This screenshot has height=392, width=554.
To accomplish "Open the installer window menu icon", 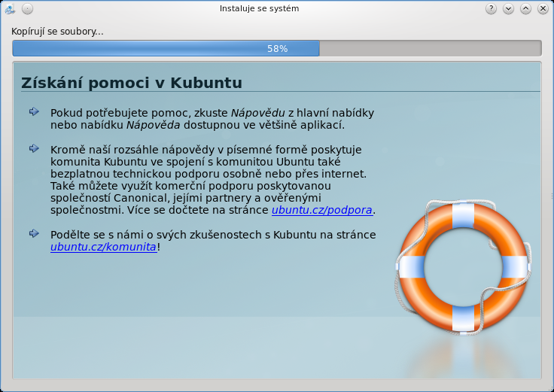I will (x=10, y=9).
